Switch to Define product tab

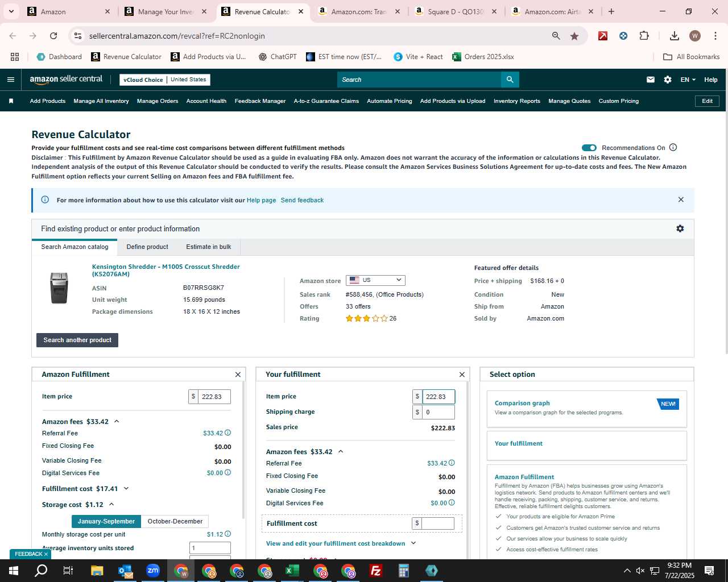pos(147,247)
